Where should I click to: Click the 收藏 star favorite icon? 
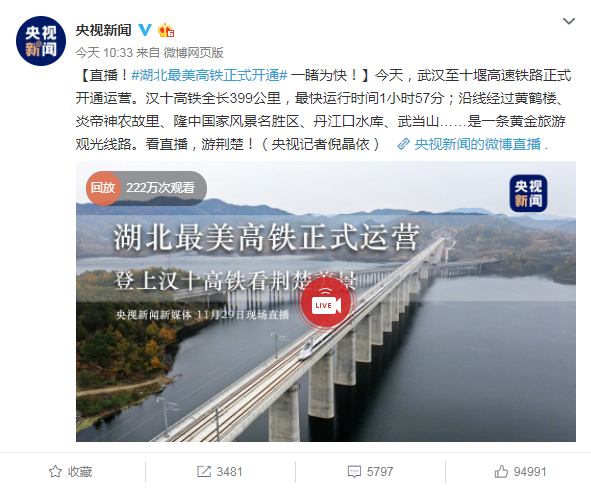(x=55, y=472)
